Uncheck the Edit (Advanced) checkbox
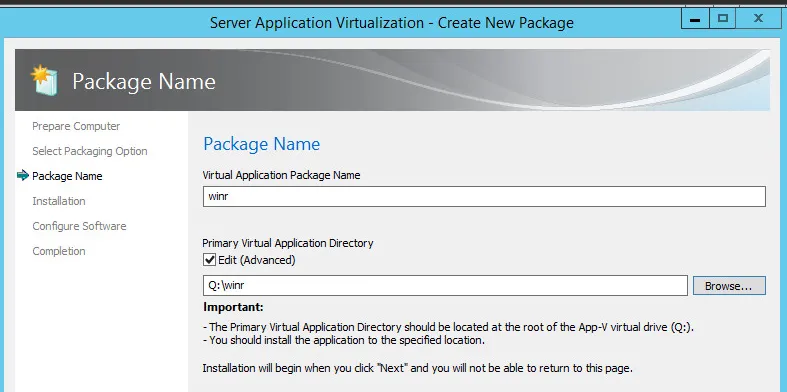The width and height of the screenshot is (787, 392). pyautogui.click(x=209, y=260)
